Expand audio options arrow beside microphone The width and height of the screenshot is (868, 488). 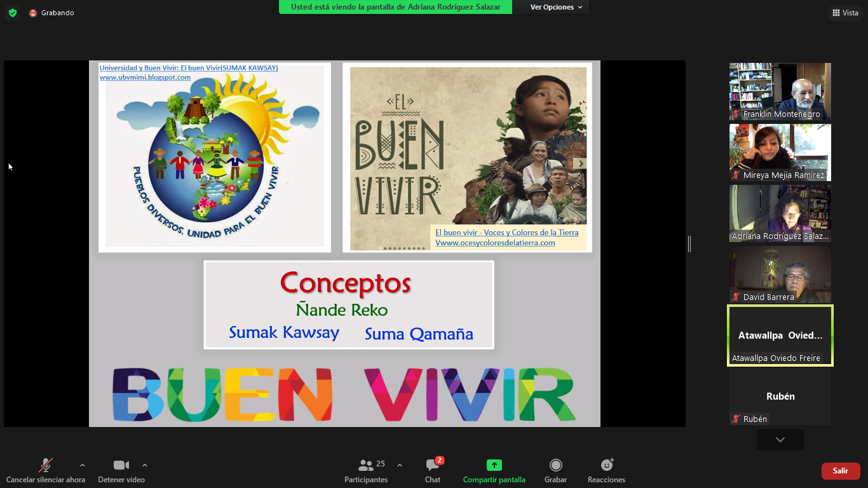click(83, 465)
